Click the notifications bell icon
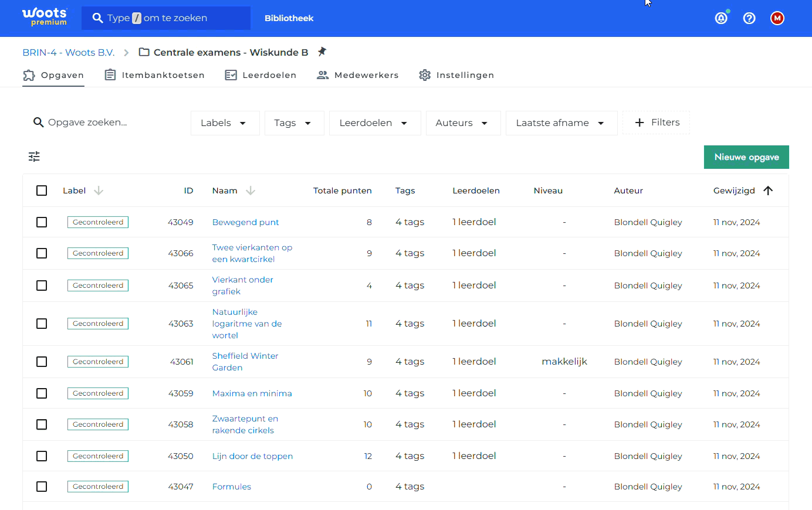The image size is (812, 510). point(721,18)
